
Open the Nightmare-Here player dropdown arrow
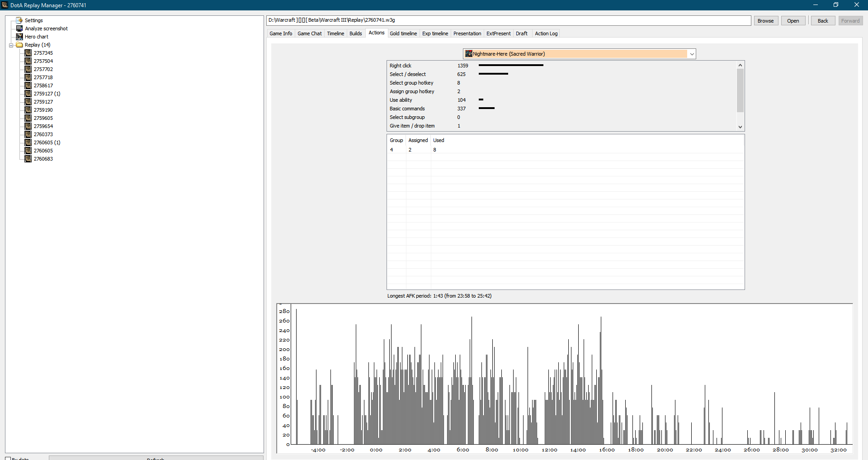tap(691, 54)
